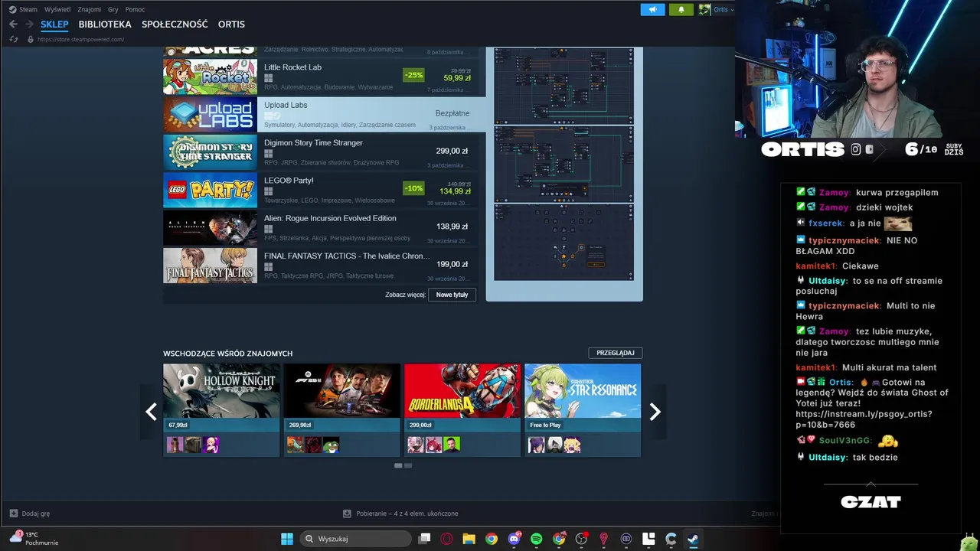980x551 pixels.
Task: Open the Pomoc menu
Action: pyautogui.click(x=135, y=9)
